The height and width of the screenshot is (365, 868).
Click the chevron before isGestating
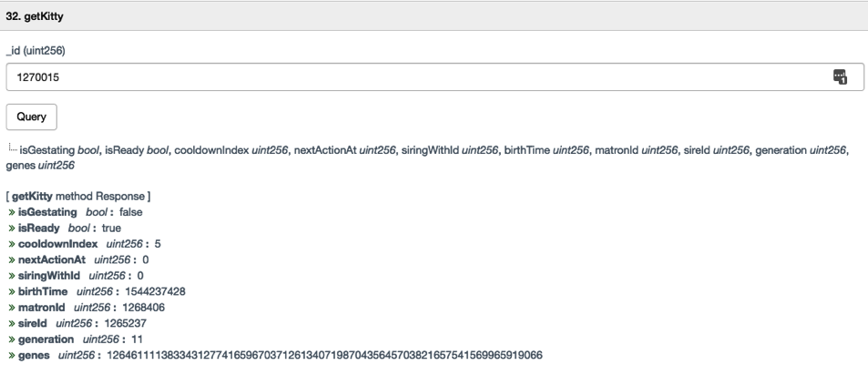tap(11, 211)
